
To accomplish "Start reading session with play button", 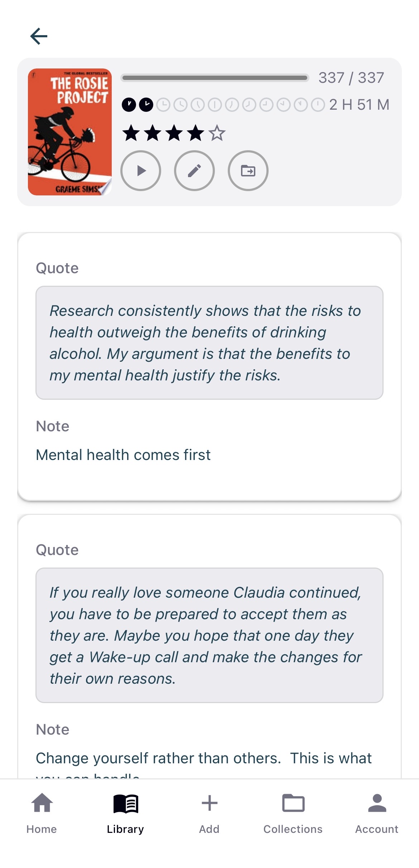I will point(141,171).
